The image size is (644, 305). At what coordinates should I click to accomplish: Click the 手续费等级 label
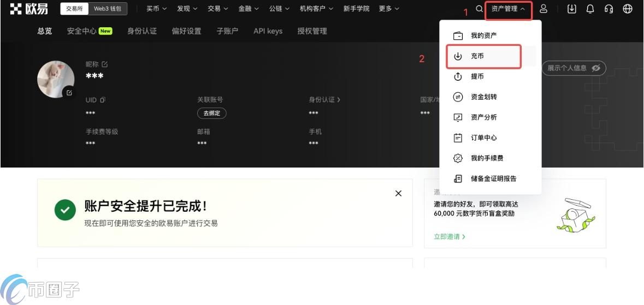[102, 132]
